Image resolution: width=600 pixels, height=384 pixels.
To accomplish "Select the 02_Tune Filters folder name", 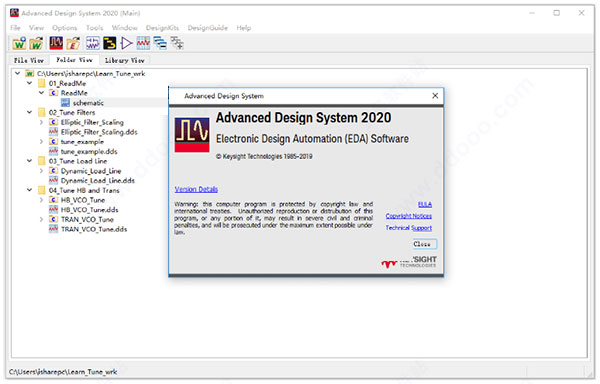I will pyautogui.click(x=72, y=112).
